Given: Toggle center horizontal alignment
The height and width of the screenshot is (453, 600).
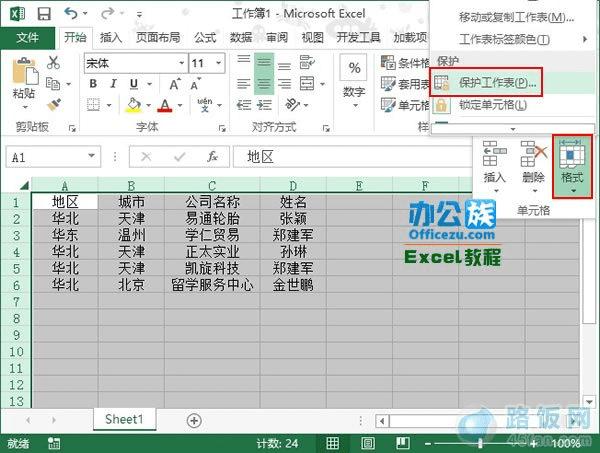Looking at the screenshot, I should [264, 83].
